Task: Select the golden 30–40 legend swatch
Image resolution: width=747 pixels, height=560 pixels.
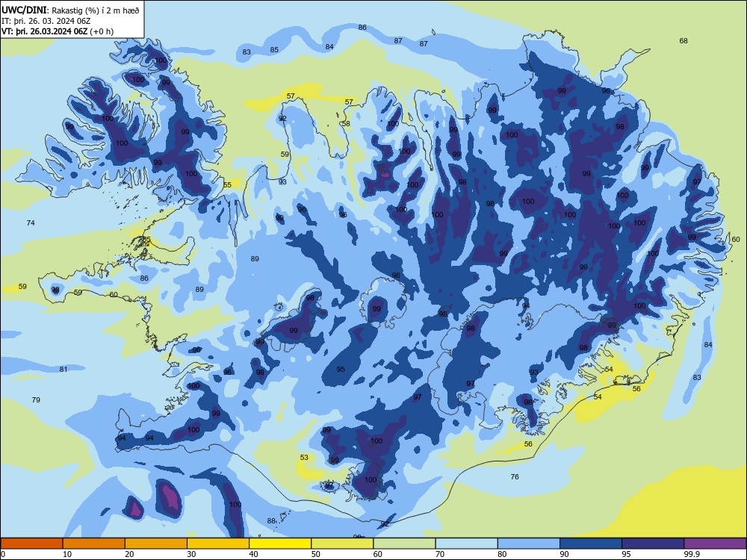Action: [x=218, y=544]
